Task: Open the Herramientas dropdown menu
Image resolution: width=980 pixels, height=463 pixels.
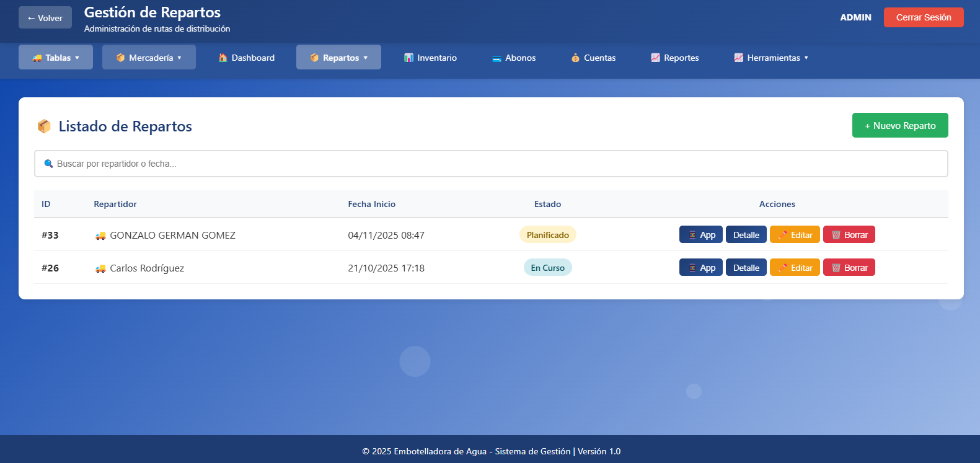Action: [x=771, y=58]
